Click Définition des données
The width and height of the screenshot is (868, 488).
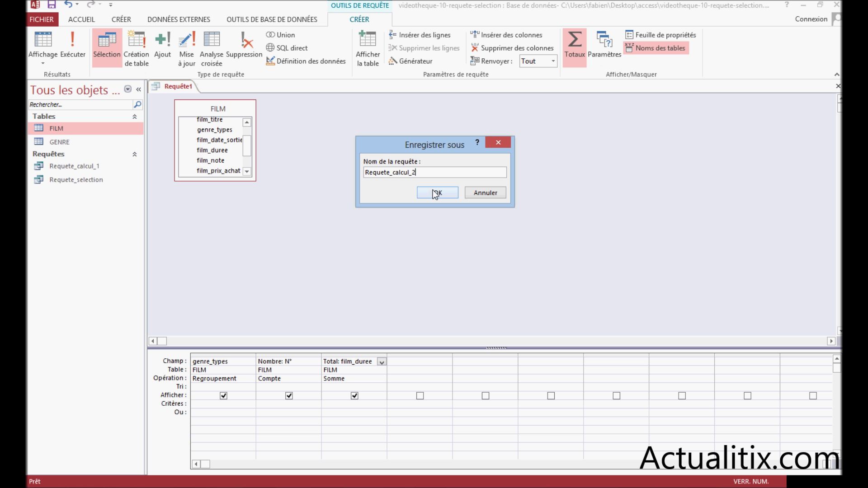tap(306, 61)
